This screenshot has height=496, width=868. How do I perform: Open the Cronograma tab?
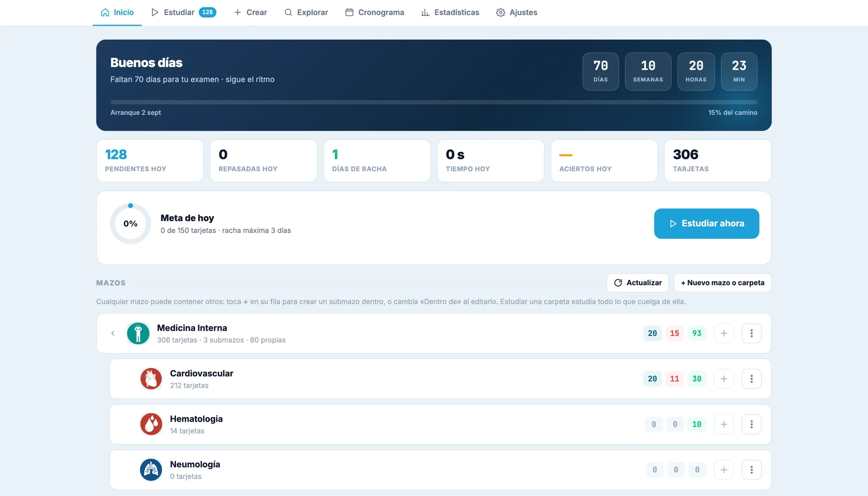[375, 13]
